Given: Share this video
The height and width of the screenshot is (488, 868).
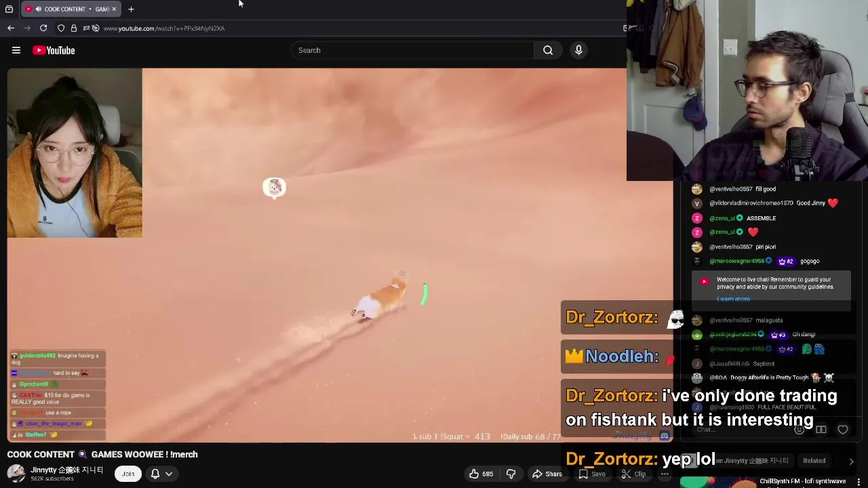Looking at the screenshot, I should tap(547, 474).
